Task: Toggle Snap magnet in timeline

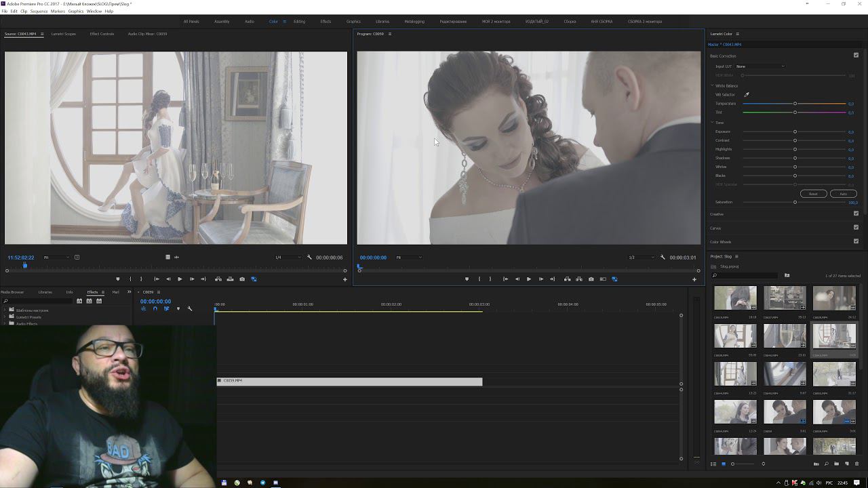Action: coord(155,308)
